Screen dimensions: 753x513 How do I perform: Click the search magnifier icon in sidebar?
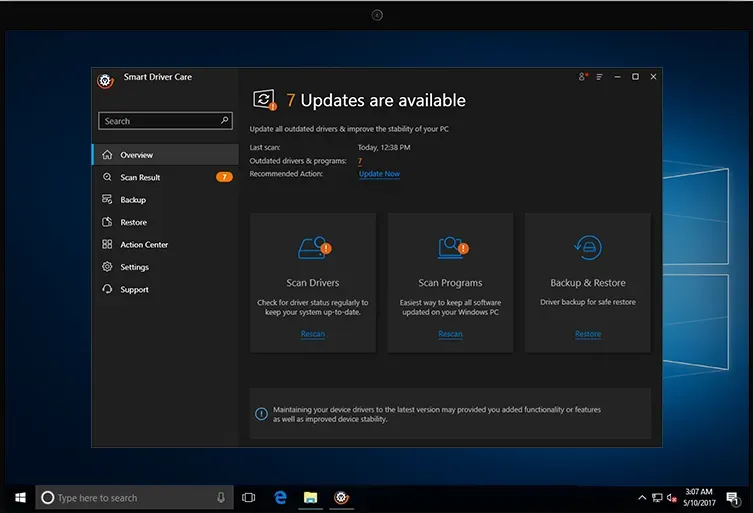(x=224, y=121)
